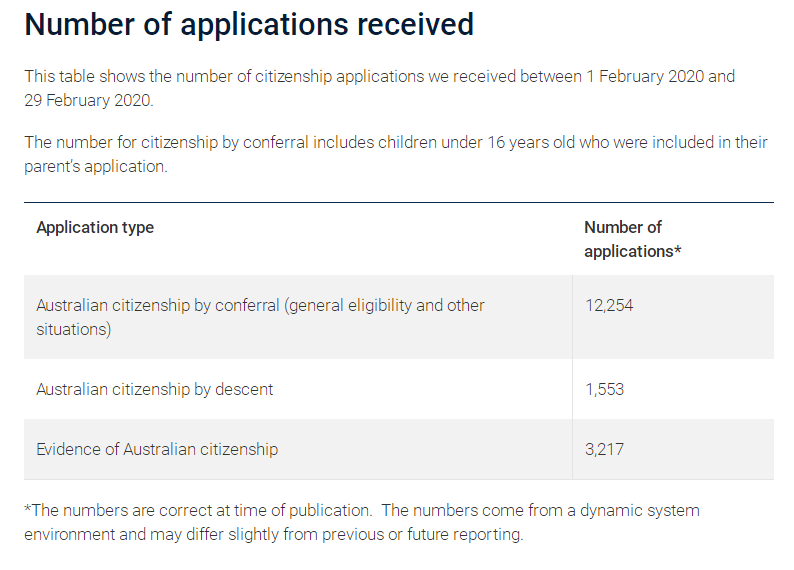Viewport: 794px width, 570px height.
Task: Click the 3,217 applications value
Action: click(604, 449)
